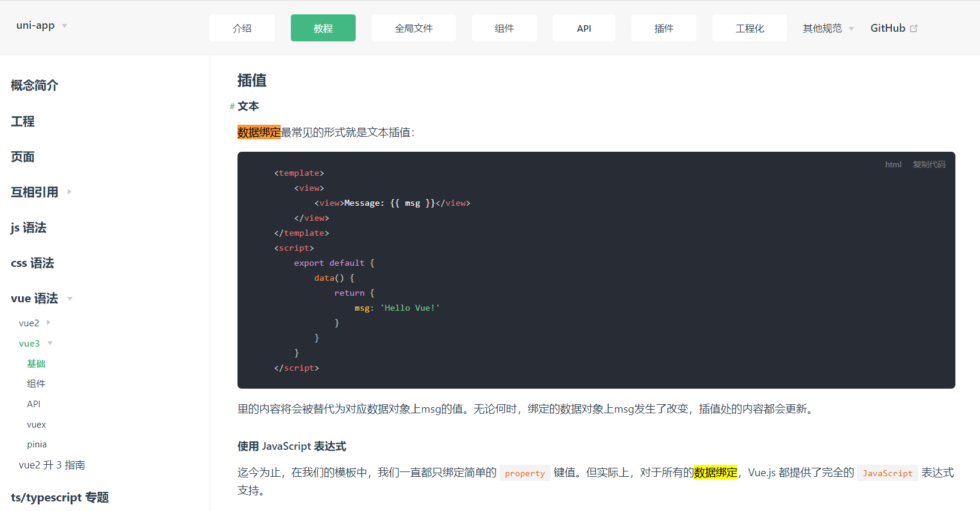Screen dimensions: 980x511
Task: Open the 插件 navigation tab
Action: 664,28
